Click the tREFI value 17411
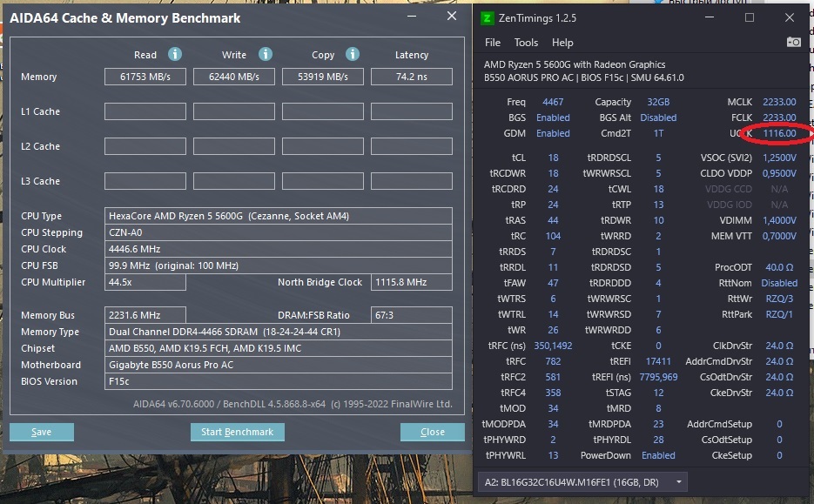This screenshot has width=814, height=504. [658, 361]
